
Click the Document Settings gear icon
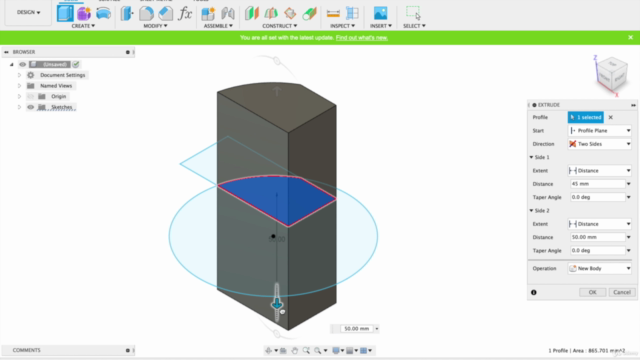click(x=31, y=75)
